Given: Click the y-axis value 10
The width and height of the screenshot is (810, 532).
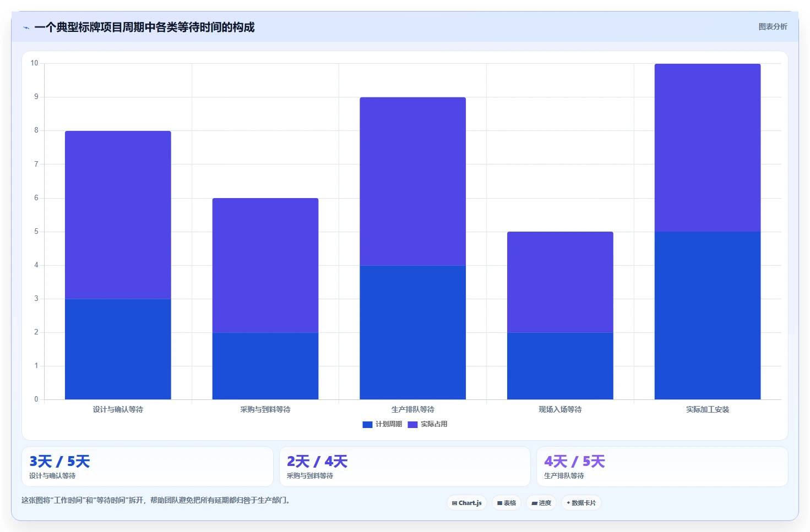Looking at the screenshot, I should click(x=34, y=63).
